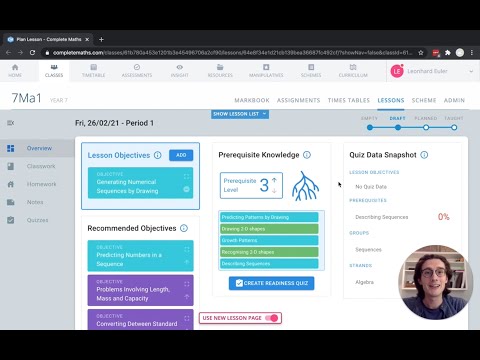This screenshot has width=480, height=360.
Task: Open a new browser tab
Action: click(101, 39)
